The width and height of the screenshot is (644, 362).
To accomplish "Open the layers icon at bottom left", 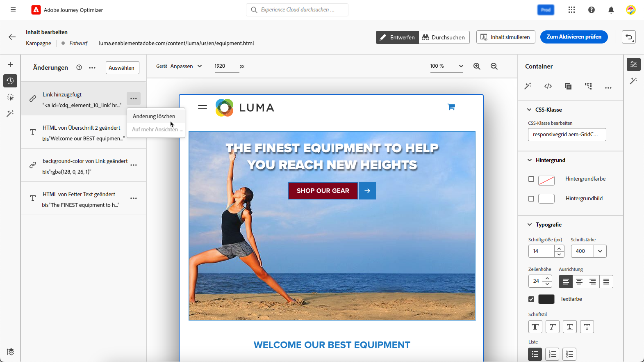I will pos(10,352).
